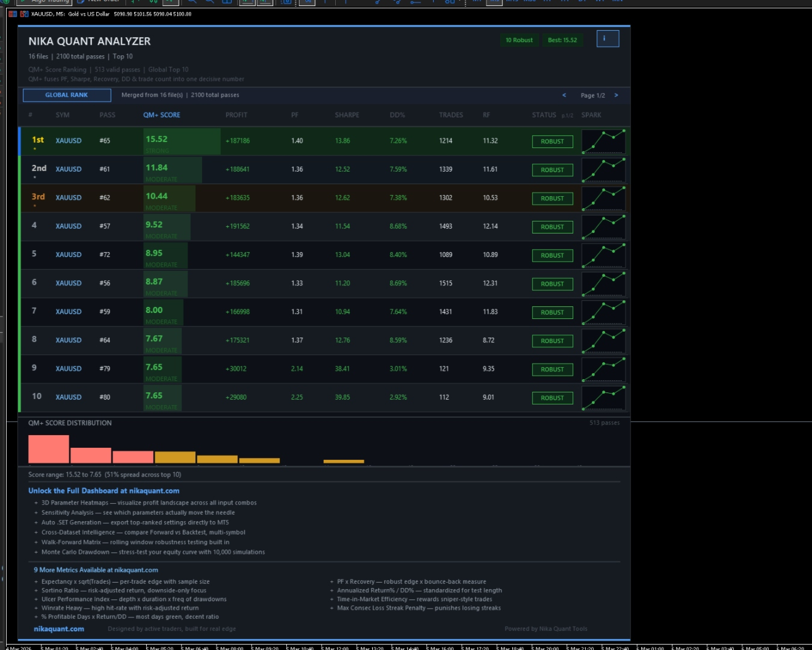Open the sparkline chart for pass #57

(604, 227)
